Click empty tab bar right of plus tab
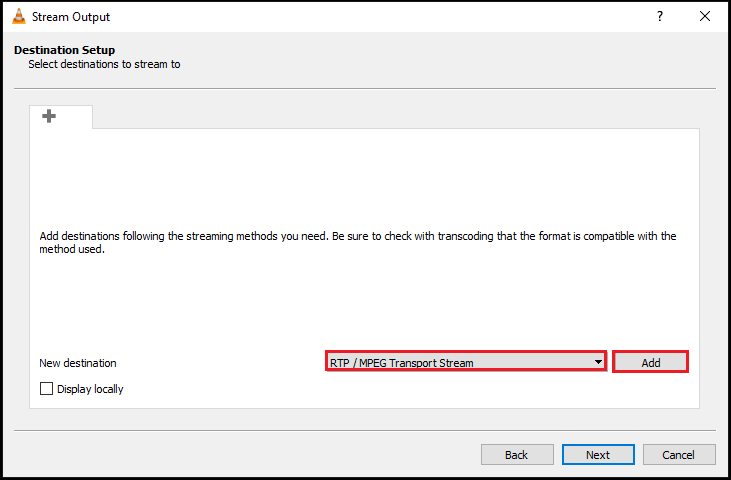Screen dimensions: 731x480 pos(400,116)
